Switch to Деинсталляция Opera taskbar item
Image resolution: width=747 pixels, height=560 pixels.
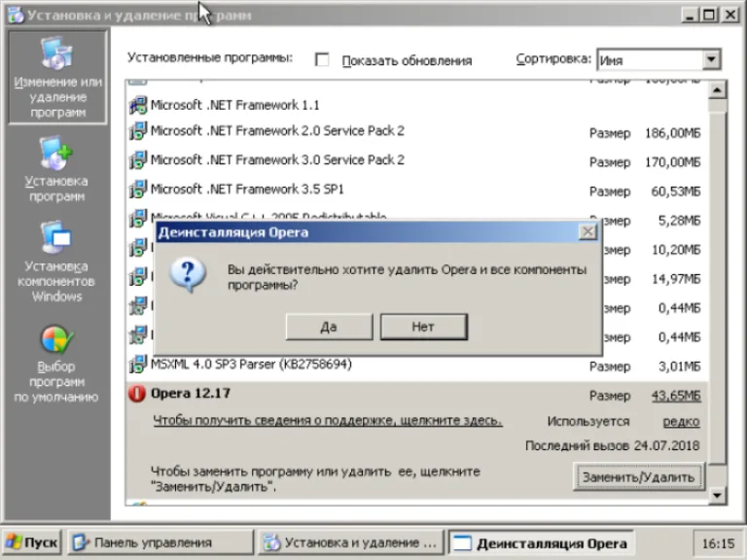click(x=542, y=542)
